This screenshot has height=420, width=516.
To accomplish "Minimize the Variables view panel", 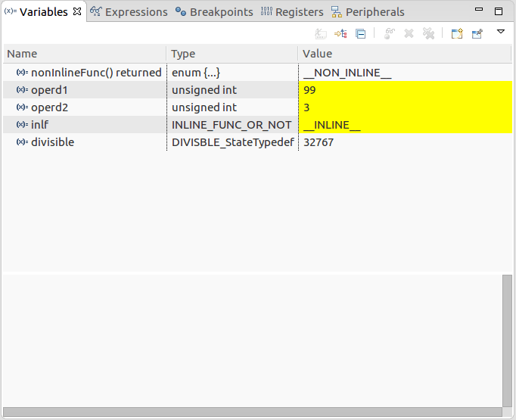I will [479, 10].
